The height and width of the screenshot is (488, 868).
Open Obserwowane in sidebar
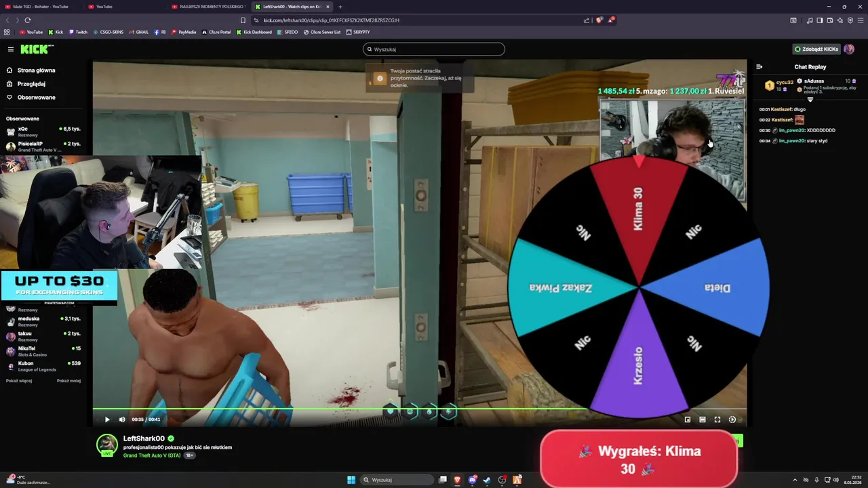[x=36, y=98]
